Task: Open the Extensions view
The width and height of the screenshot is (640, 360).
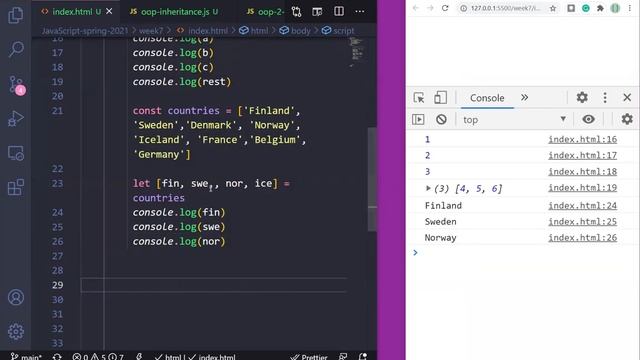Action: 16,187
